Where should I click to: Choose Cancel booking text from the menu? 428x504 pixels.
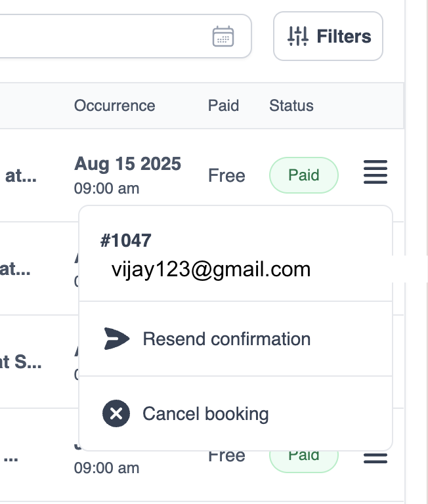pos(205,414)
